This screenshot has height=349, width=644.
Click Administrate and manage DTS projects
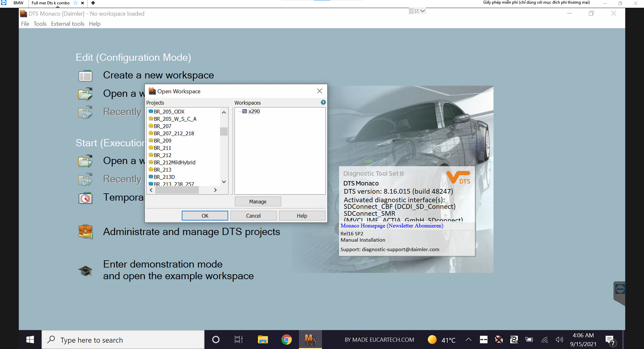192,232
